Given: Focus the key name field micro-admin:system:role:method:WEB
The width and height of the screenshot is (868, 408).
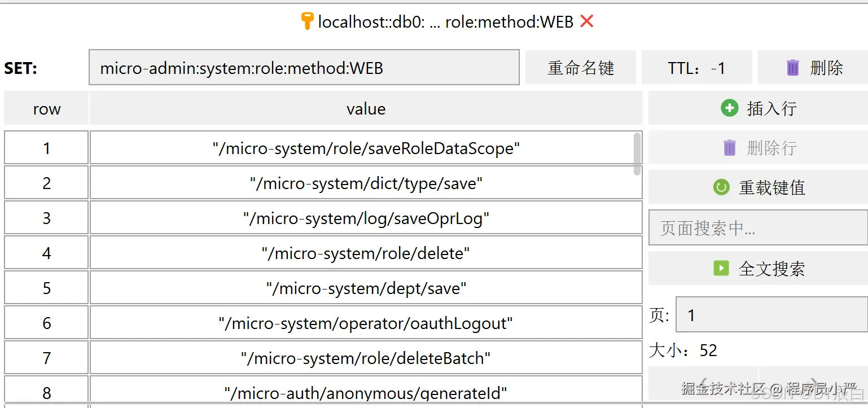Looking at the screenshot, I should click(x=304, y=68).
